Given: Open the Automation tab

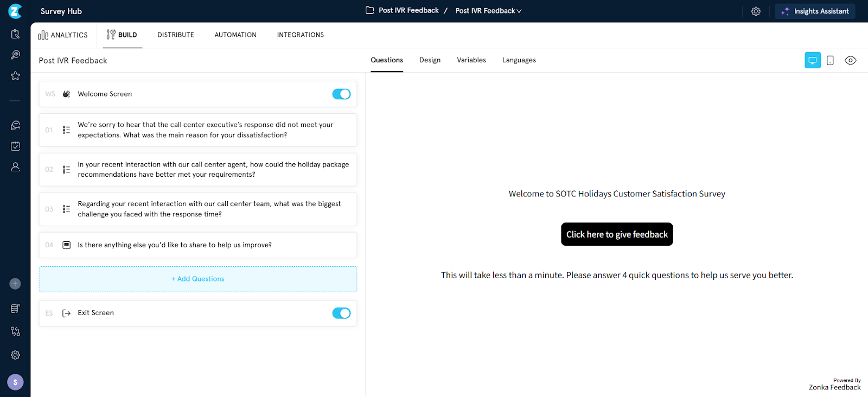Looking at the screenshot, I should [235, 35].
